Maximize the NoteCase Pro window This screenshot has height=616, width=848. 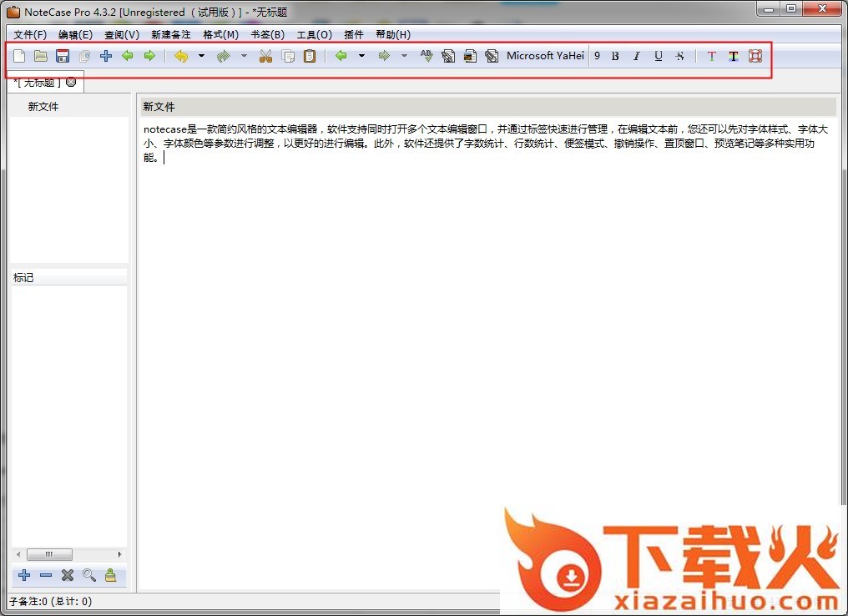[791, 9]
